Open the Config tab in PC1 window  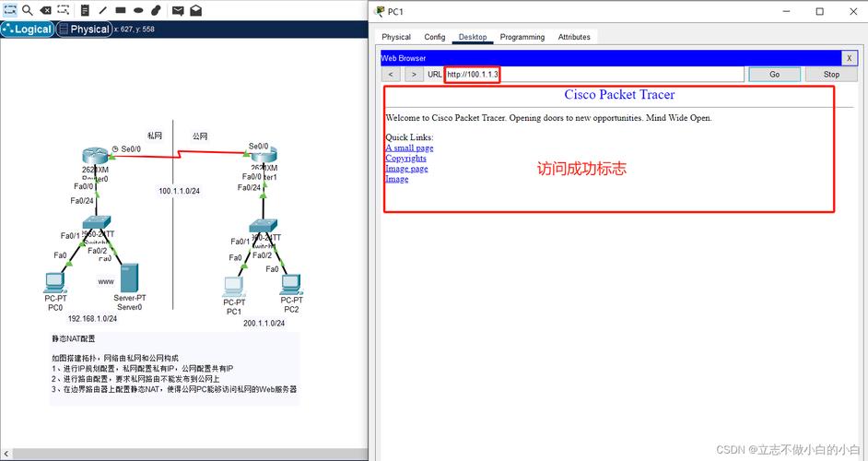tap(435, 37)
